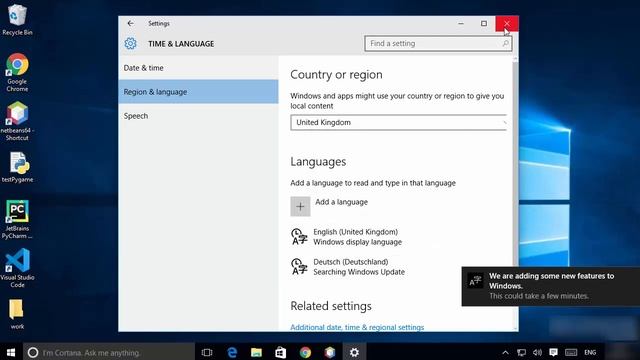Select Region & language in sidebar
The height and width of the screenshot is (360, 640).
pyautogui.click(x=198, y=92)
